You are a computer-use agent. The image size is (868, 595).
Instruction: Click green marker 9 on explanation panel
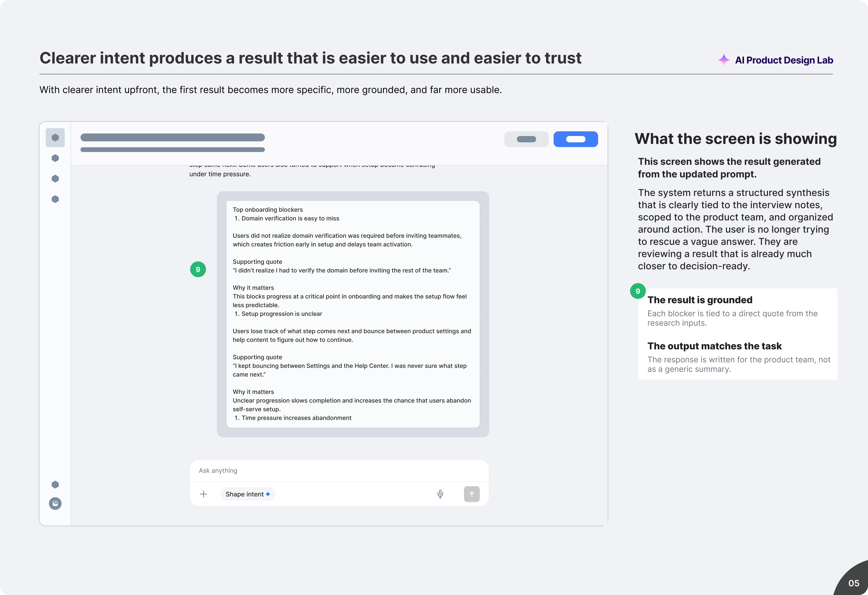coord(638,291)
